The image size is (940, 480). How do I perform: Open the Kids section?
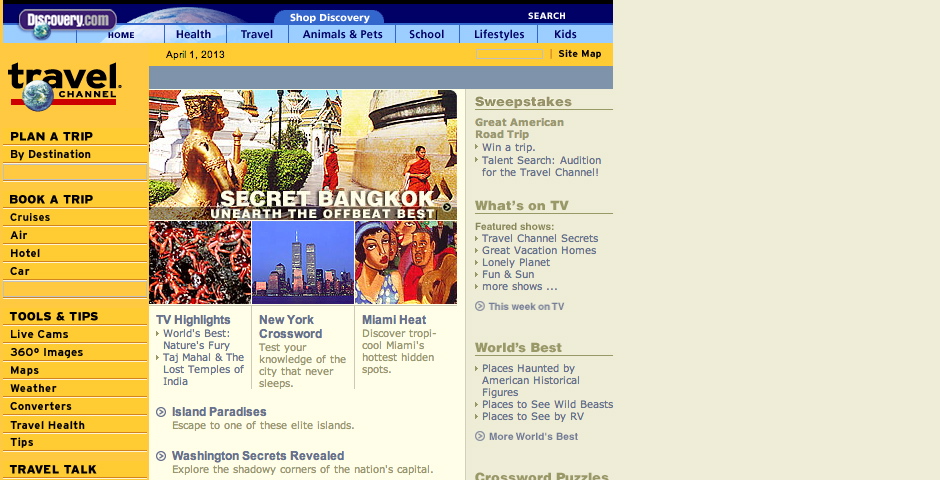click(565, 34)
